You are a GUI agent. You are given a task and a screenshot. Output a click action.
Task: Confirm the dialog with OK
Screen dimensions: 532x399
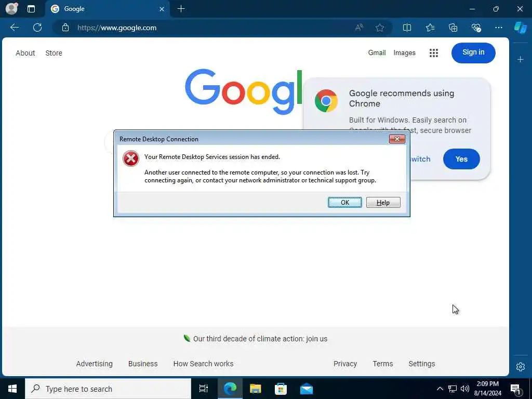pyautogui.click(x=345, y=202)
